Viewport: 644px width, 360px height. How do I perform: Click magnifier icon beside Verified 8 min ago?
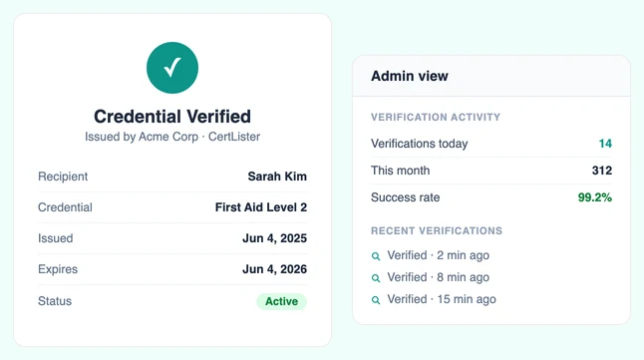click(376, 278)
